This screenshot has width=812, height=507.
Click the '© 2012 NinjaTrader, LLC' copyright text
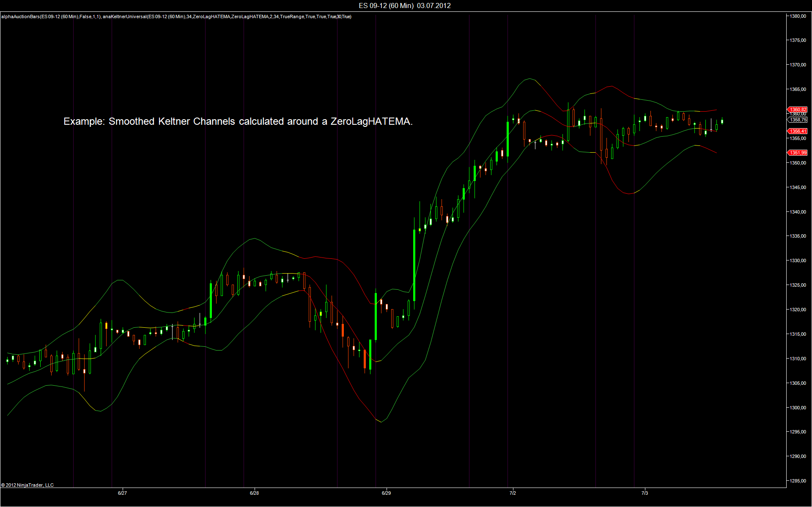pos(27,485)
